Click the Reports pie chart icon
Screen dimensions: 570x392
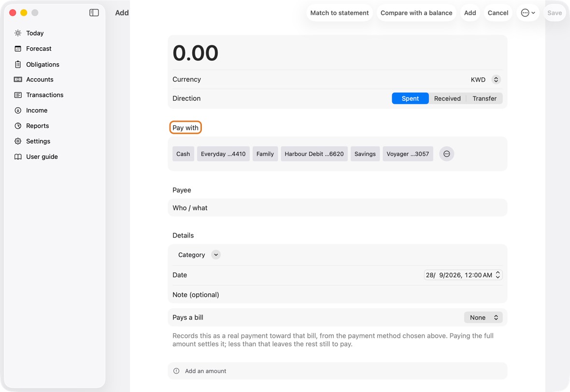tap(18, 126)
